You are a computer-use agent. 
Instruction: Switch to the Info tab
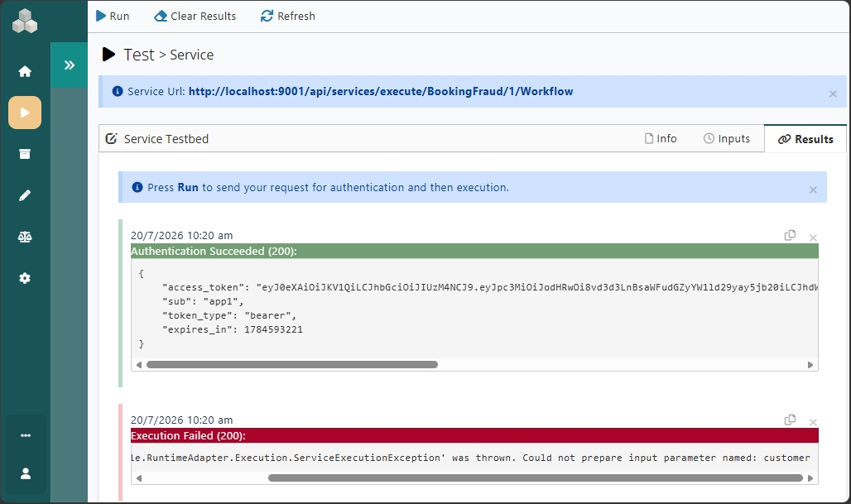click(x=661, y=138)
